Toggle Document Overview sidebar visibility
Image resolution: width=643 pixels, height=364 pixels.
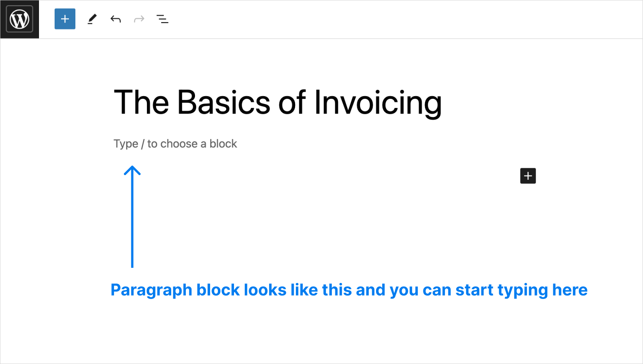tap(162, 19)
